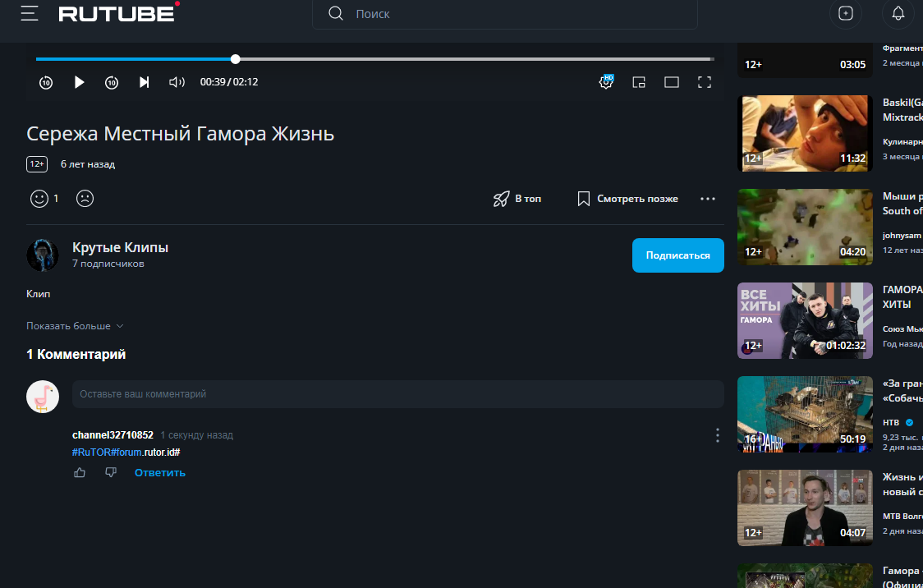The height and width of the screenshot is (588, 923).
Task: Open the 11:32 Baskil video thumbnail
Action: (x=805, y=134)
